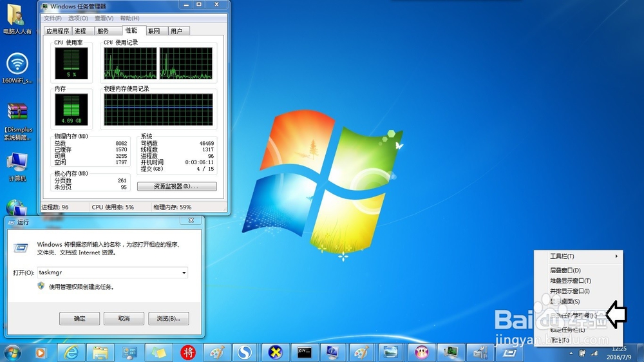Select the Dismplus archive desktop icon

17,122
